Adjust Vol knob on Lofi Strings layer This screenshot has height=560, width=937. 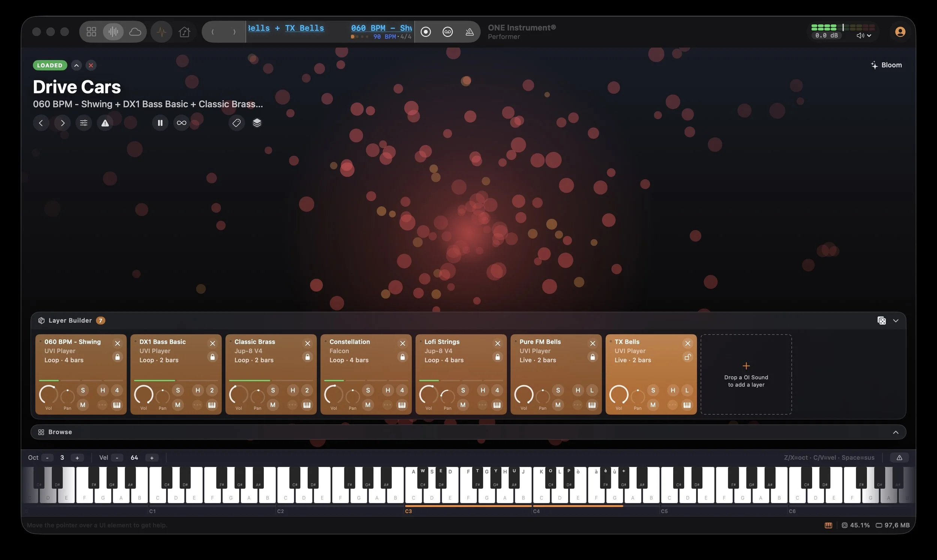point(428,395)
